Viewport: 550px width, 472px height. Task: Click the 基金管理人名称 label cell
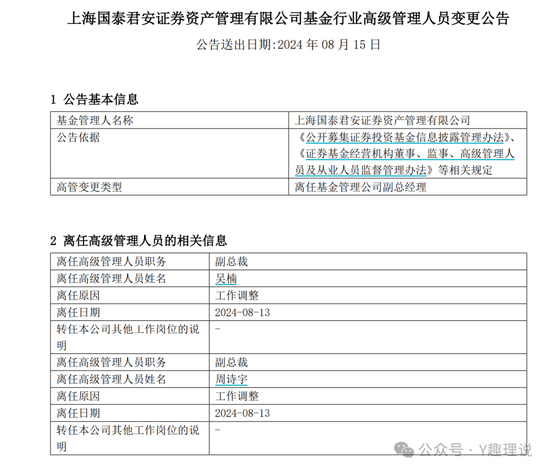[x=169, y=120]
